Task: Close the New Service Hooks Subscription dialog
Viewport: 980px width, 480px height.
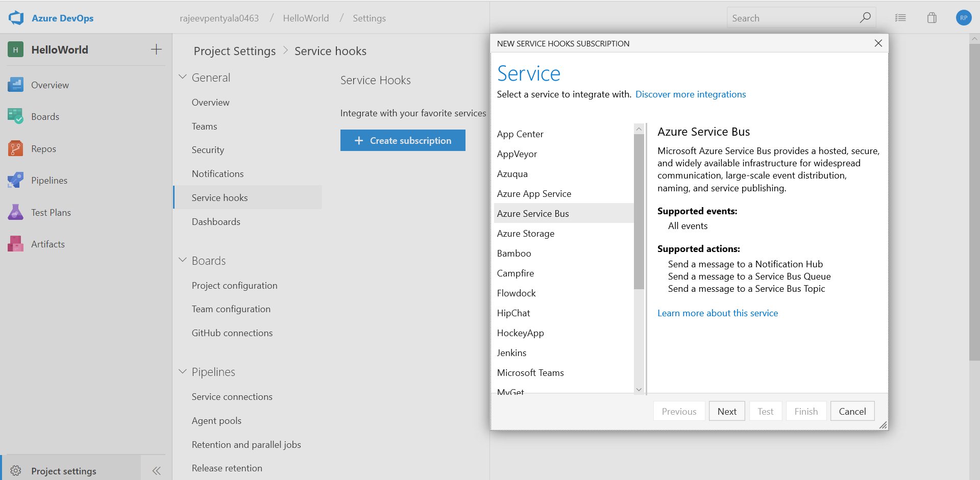Action: [x=878, y=43]
